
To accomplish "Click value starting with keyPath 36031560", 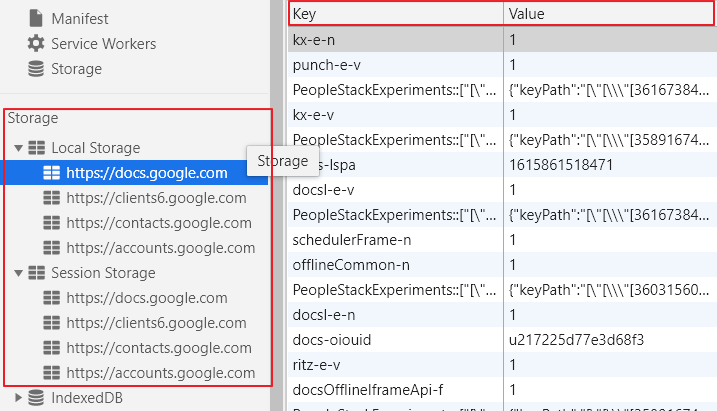I will [609, 290].
